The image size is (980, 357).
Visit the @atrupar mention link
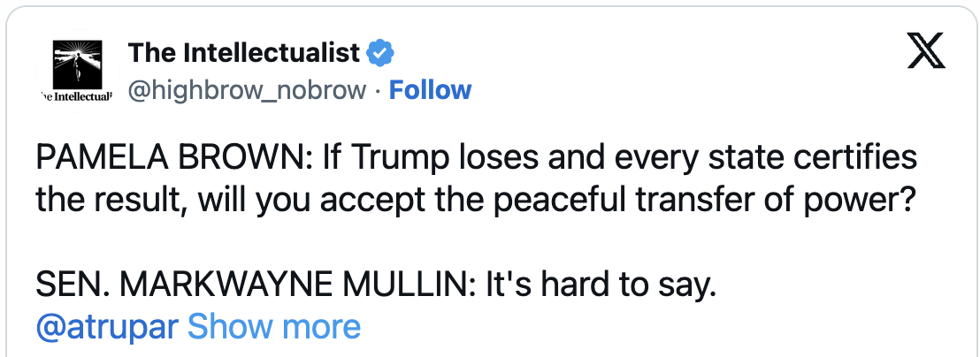pos(108,328)
